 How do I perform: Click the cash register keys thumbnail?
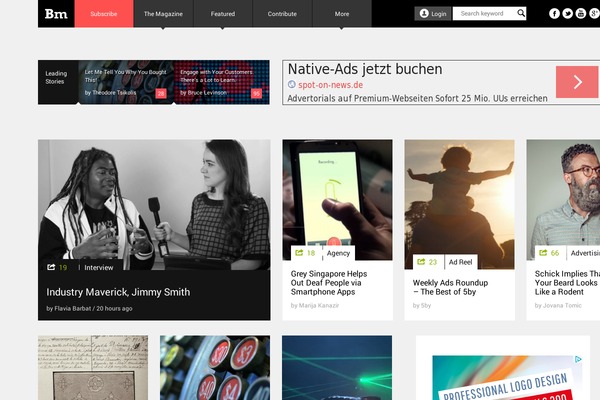point(215,368)
